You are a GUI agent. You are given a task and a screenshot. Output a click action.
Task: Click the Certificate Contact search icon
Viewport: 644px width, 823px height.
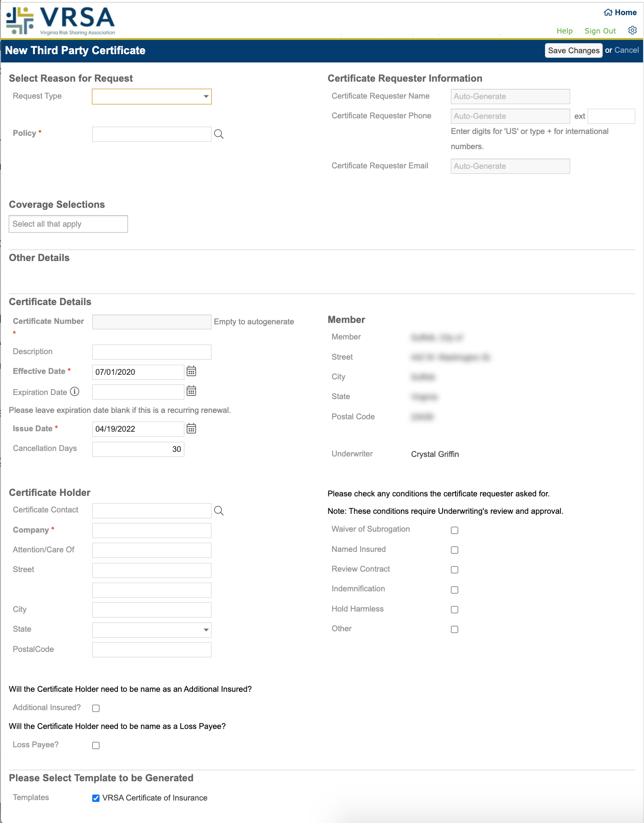(219, 511)
